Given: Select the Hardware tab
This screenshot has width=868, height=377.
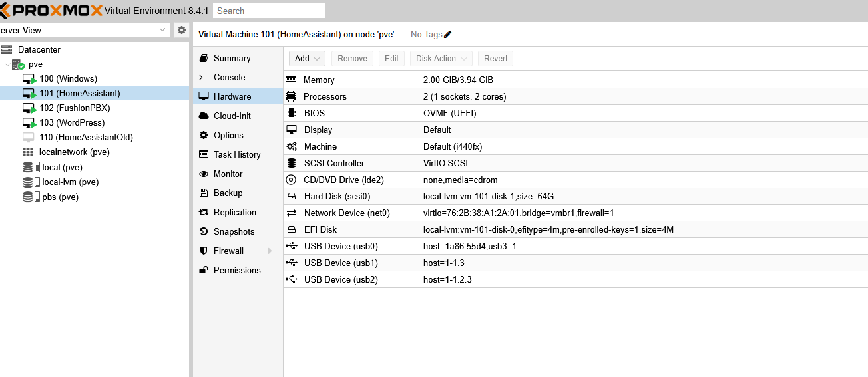Looking at the screenshot, I should (x=238, y=97).
